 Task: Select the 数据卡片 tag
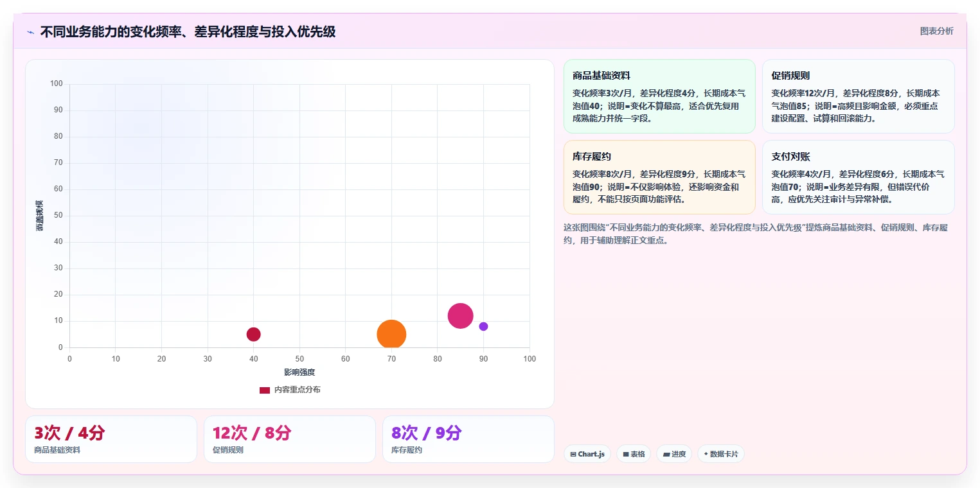[x=721, y=454]
